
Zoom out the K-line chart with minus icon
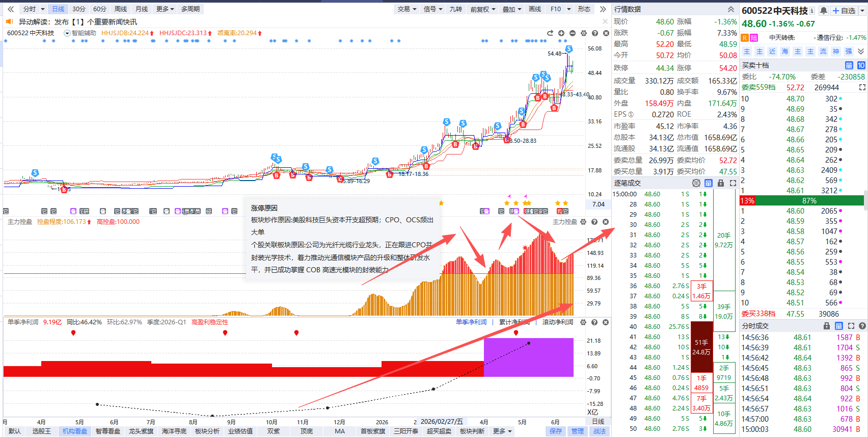pyautogui.click(x=573, y=33)
